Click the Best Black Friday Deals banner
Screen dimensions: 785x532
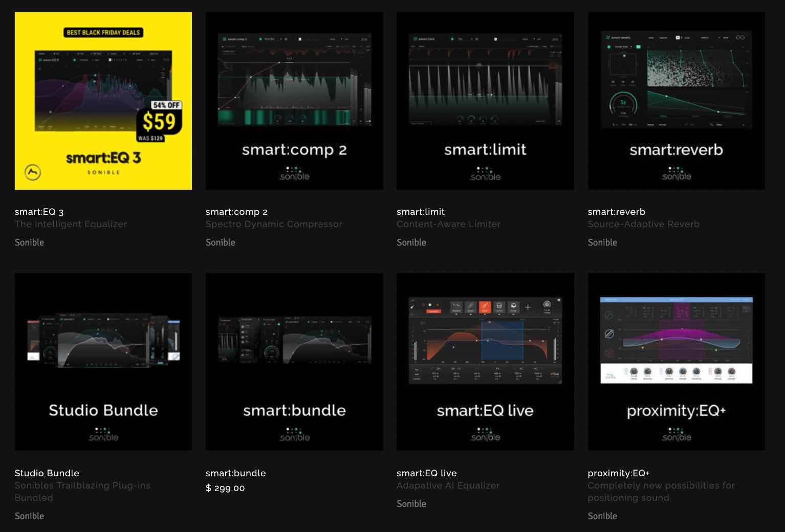pyautogui.click(x=103, y=32)
